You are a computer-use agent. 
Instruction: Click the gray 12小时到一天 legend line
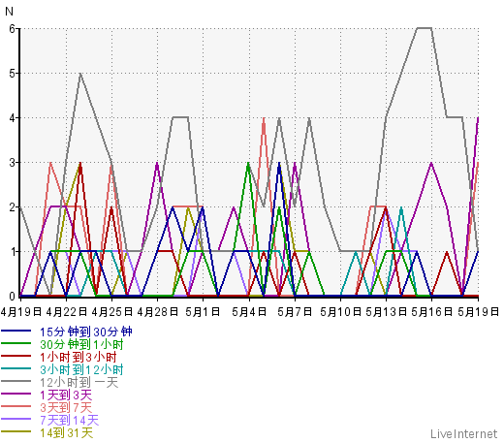click(x=16, y=381)
